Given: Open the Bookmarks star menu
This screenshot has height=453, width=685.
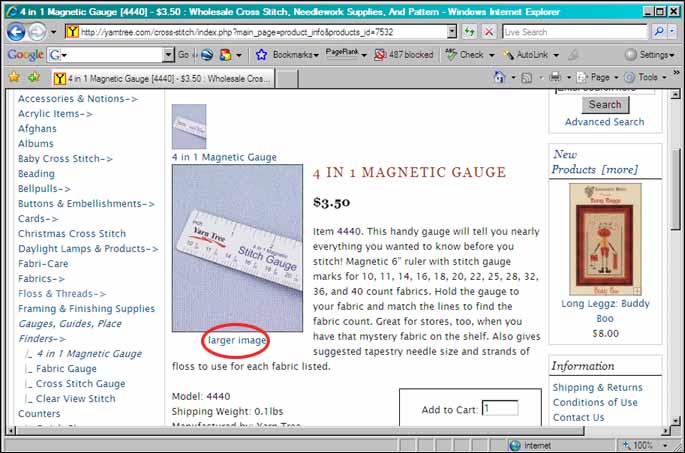Looking at the screenshot, I should pos(287,55).
